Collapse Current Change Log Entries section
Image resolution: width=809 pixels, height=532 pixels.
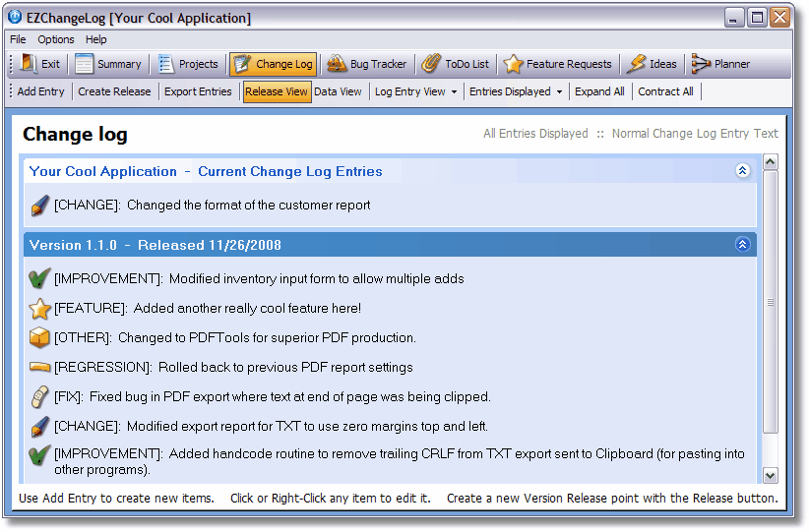(743, 171)
